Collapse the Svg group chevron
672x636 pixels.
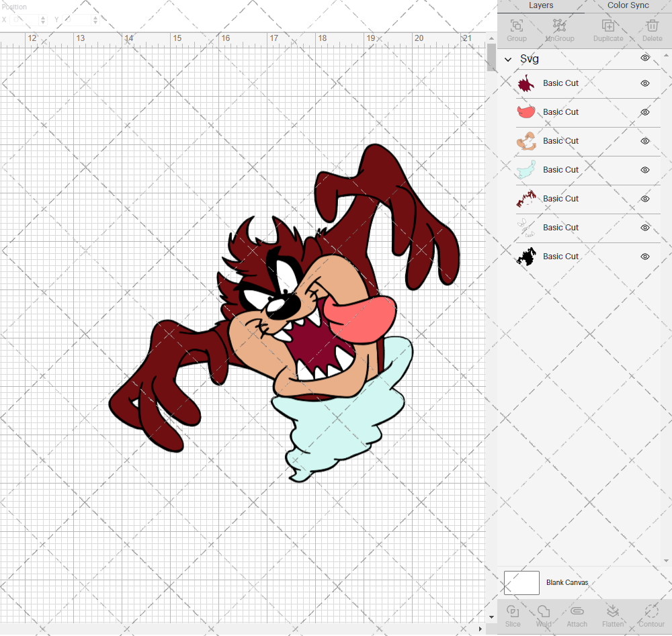coord(508,59)
